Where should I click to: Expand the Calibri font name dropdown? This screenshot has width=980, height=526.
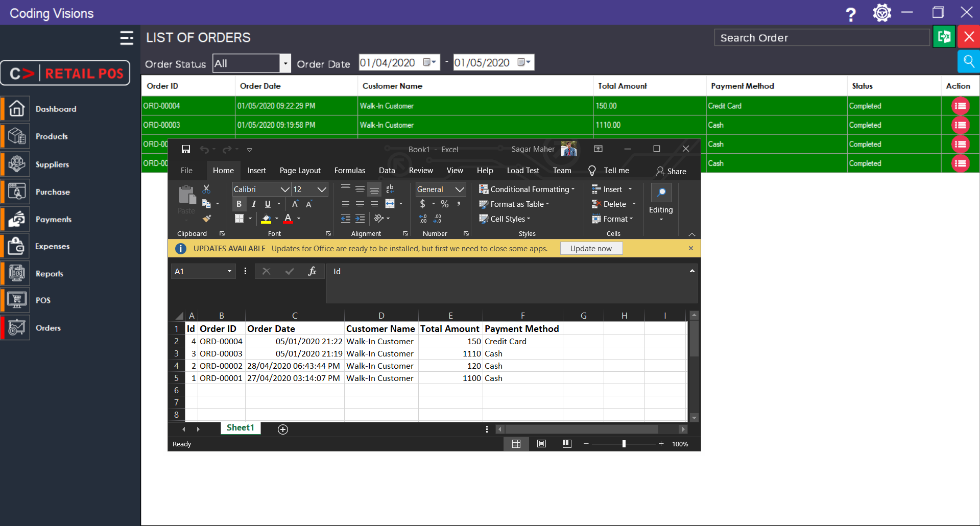pos(285,189)
